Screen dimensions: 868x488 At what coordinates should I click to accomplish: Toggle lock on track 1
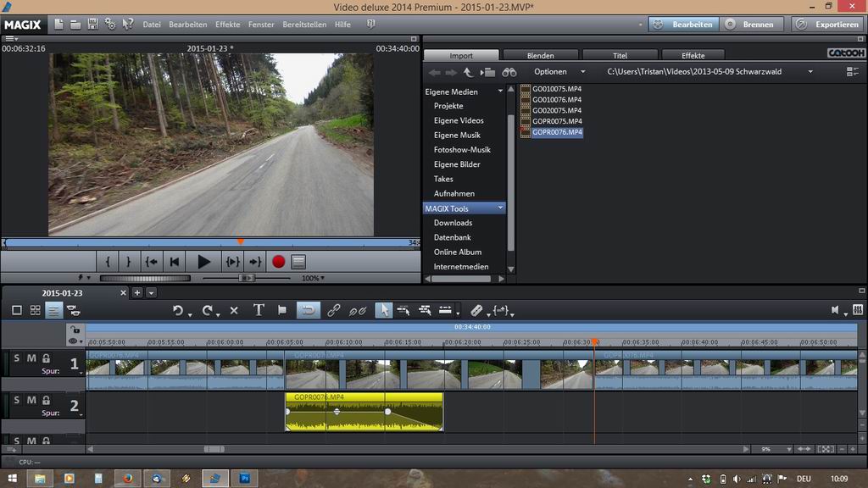coord(46,359)
